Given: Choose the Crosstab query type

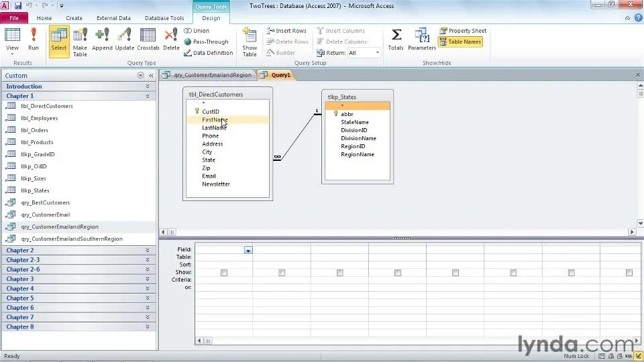Looking at the screenshot, I should 148,40.
